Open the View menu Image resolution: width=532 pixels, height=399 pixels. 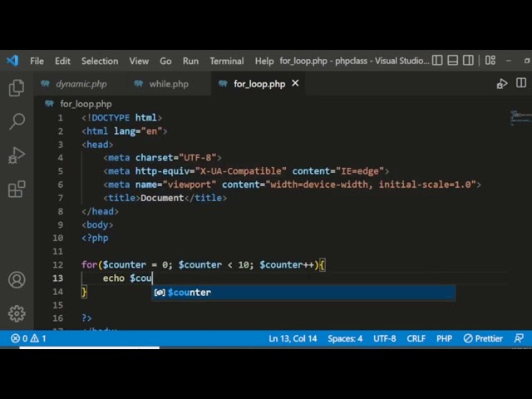tap(139, 61)
